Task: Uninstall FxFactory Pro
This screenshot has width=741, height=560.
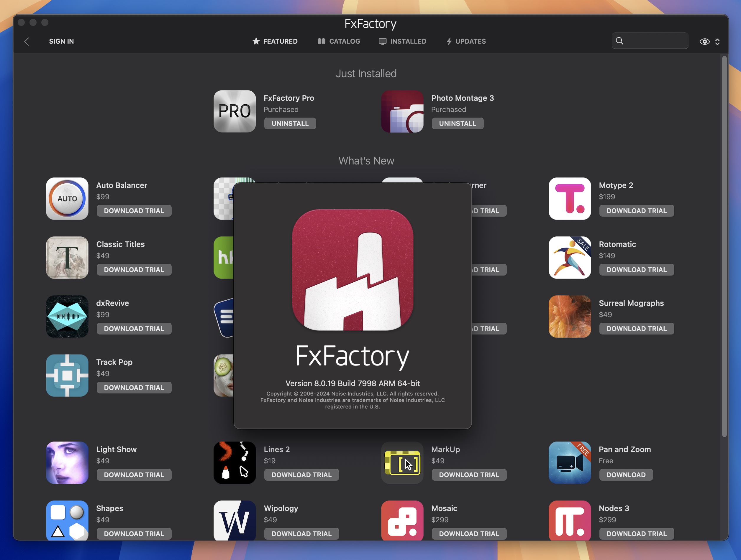Action: [x=290, y=123]
